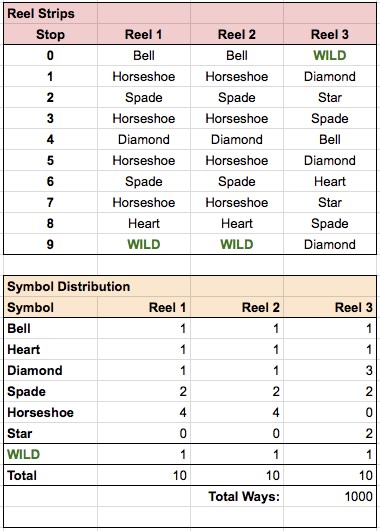The image size is (380, 531).
Task: Select the Bell cell in Reel 3 strip
Action: point(330,140)
